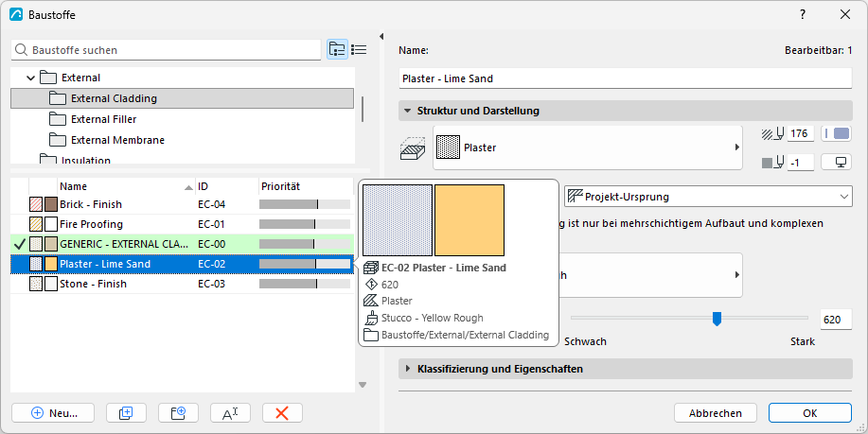The image size is (868, 434).
Task: Click the Neu... button
Action: [x=53, y=412]
